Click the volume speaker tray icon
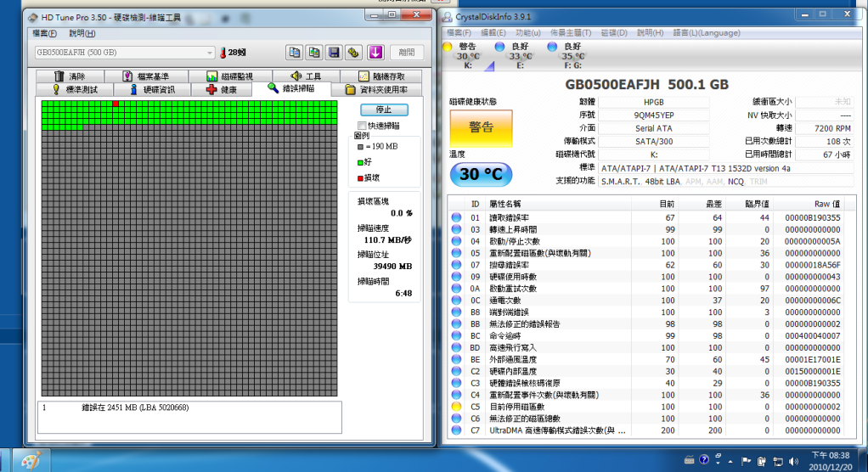The height and width of the screenshot is (472, 868). [x=794, y=460]
